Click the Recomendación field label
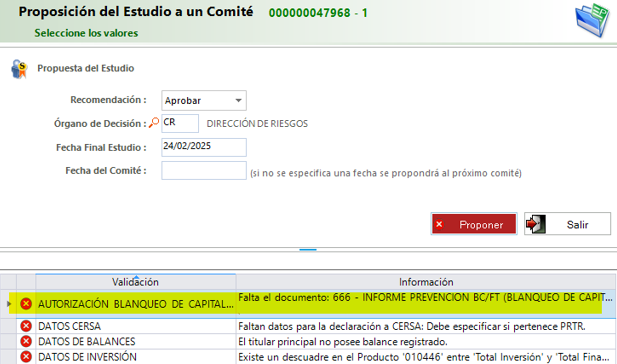 pos(108,100)
